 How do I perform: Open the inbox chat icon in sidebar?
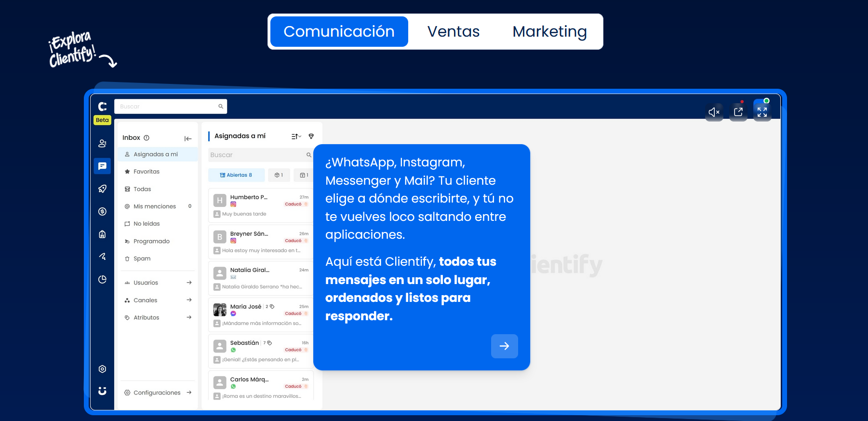pyautogui.click(x=102, y=166)
